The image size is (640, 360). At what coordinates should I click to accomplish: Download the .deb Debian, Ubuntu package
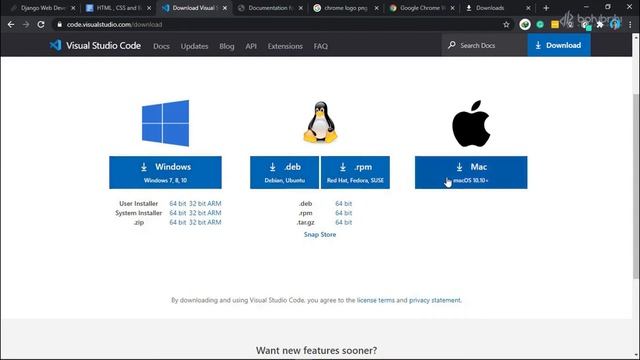[x=284, y=172]
